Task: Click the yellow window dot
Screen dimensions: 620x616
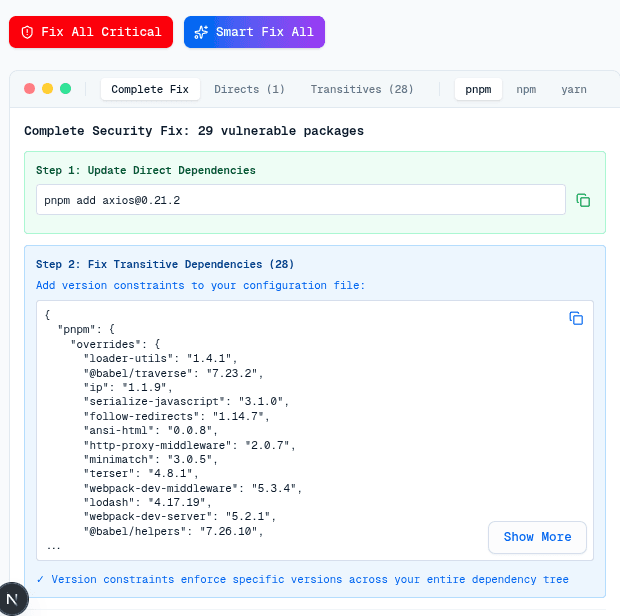Action: [x=47, y=89]
